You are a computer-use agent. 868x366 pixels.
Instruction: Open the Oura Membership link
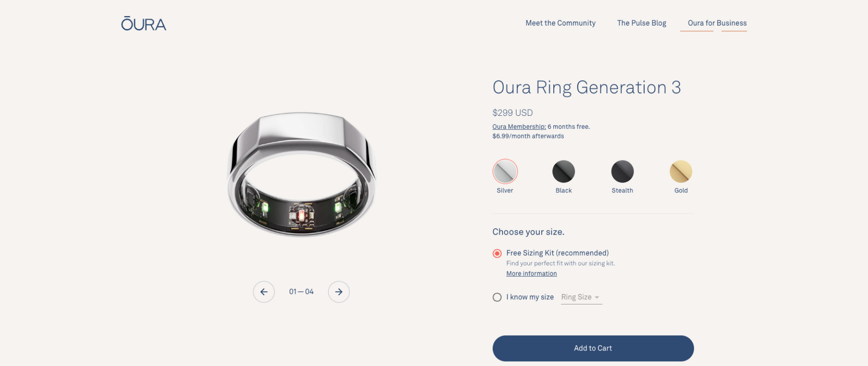coord(519,127)
